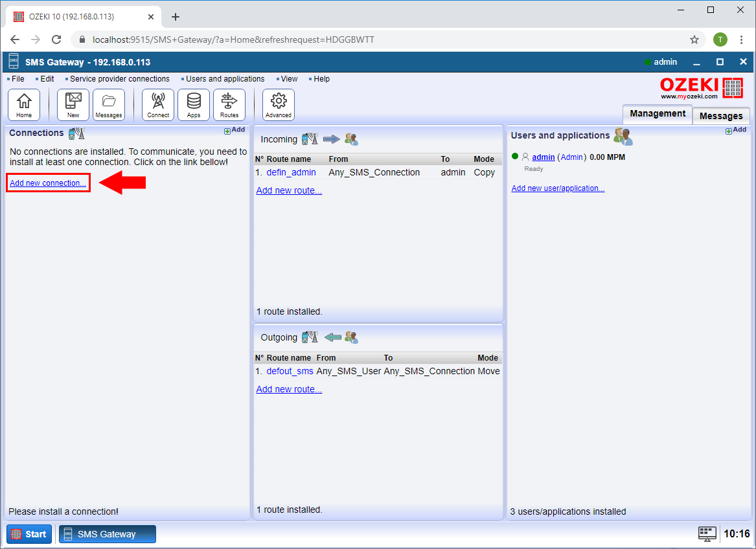Switch to the Messages tab
The image size is (756, 549).
[721, 116]
